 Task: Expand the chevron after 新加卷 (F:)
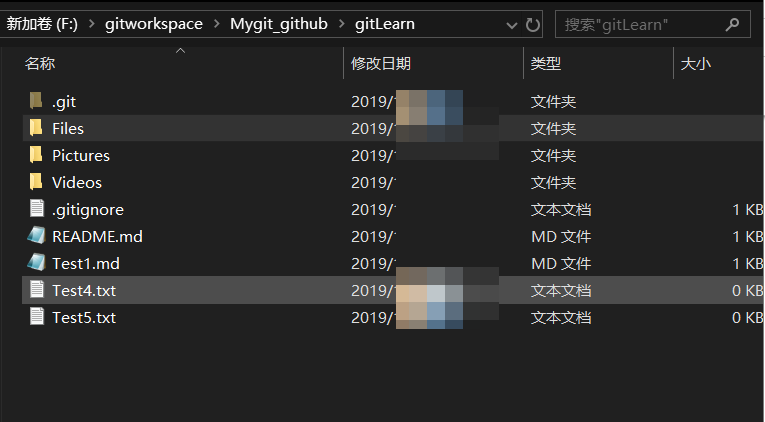pos(92,24)
